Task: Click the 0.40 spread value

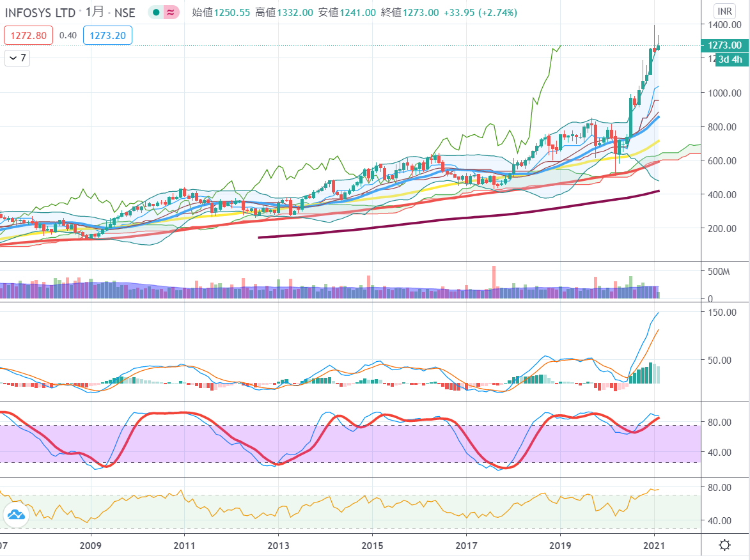Action: pyautogui.click(x=68, y=35)
